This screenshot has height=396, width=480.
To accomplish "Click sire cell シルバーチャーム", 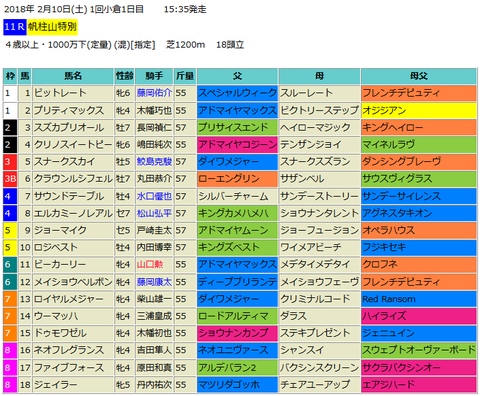I will (x=237, y=196).
